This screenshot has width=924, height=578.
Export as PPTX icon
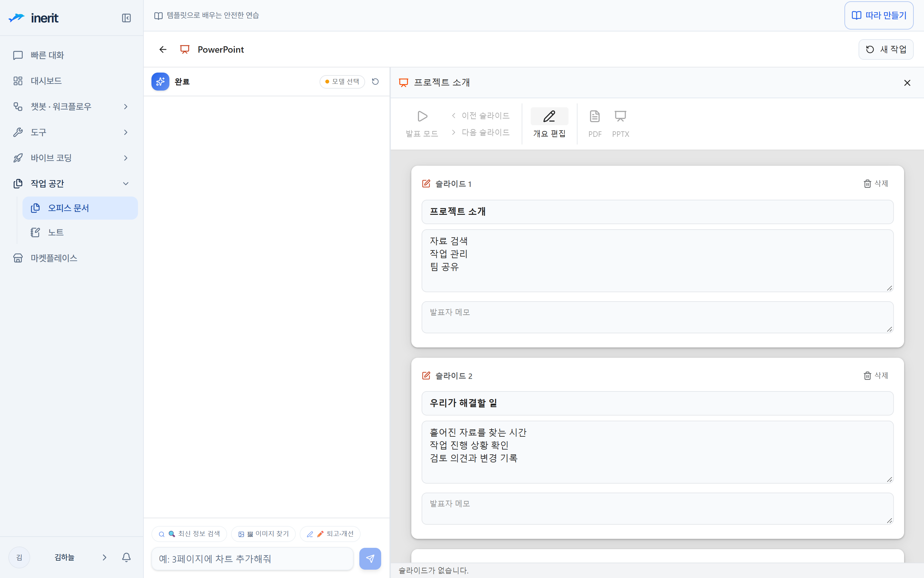coord(620,116)
